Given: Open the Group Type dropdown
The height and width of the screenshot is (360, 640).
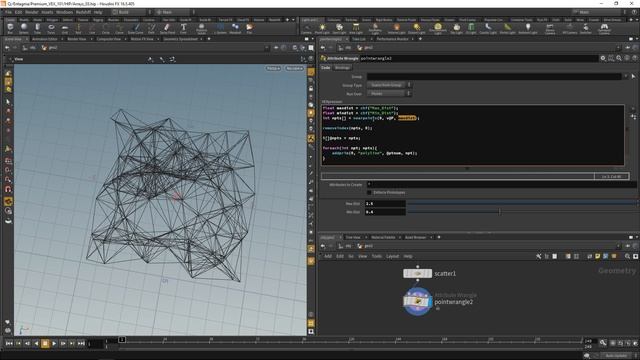Looking at the screenshot, I should [x=389, y=85].
